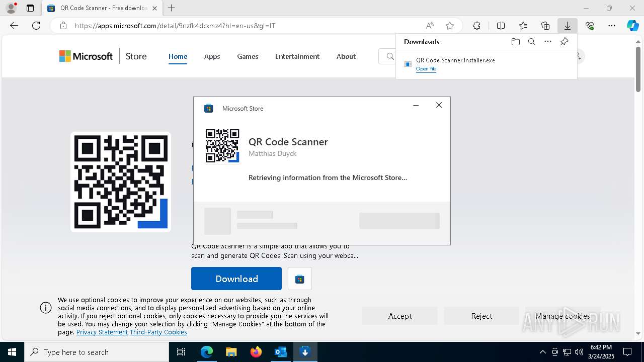Click Matthias Duyck publisher name
644x362 pixels.
[x=273, y=153]
